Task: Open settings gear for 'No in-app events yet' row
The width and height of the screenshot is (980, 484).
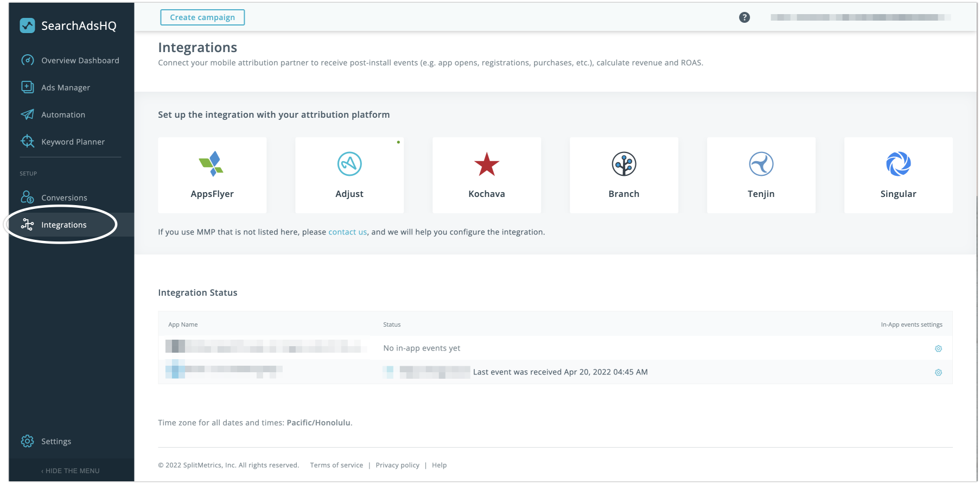Action: point(938,348)
